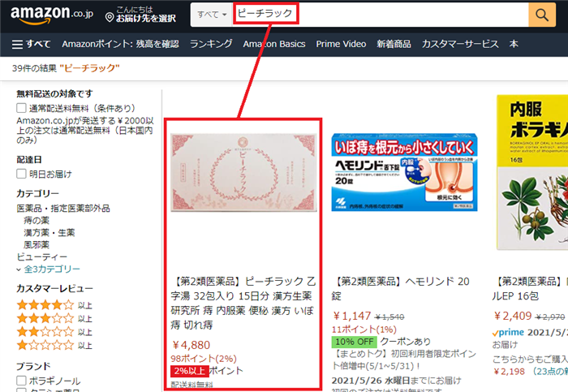
Task: Select the 痔の薬 category
Action: tap(37, 220)
